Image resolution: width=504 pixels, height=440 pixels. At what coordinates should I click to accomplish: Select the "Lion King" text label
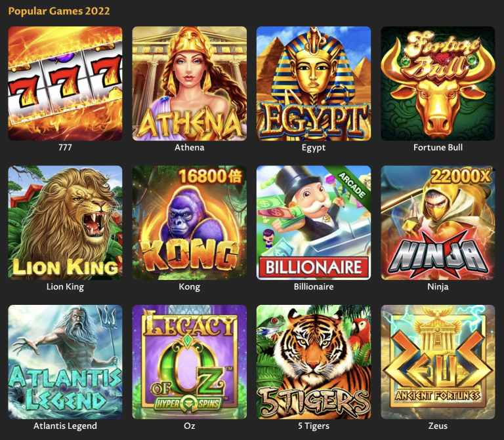pos(65,287)
